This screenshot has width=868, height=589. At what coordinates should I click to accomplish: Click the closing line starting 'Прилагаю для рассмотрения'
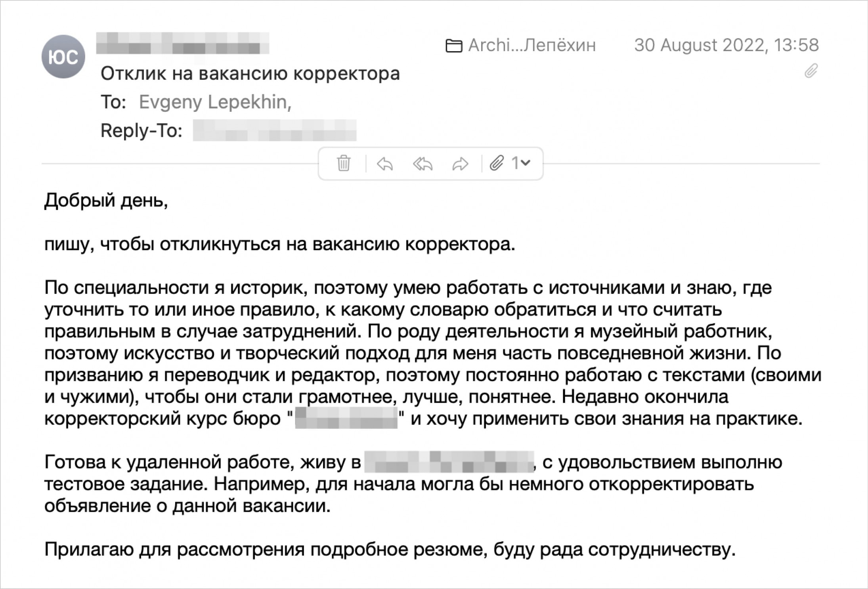tap(390, 550)
